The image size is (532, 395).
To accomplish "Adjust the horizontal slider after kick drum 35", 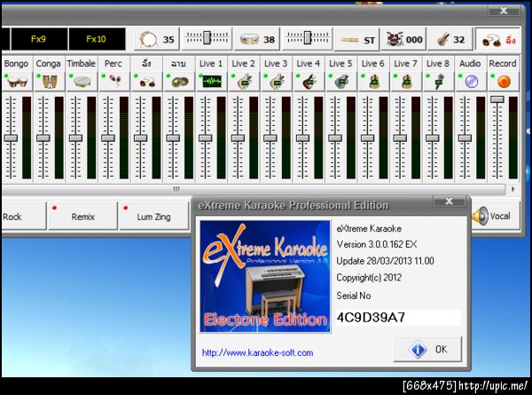I will pos(207,38).
